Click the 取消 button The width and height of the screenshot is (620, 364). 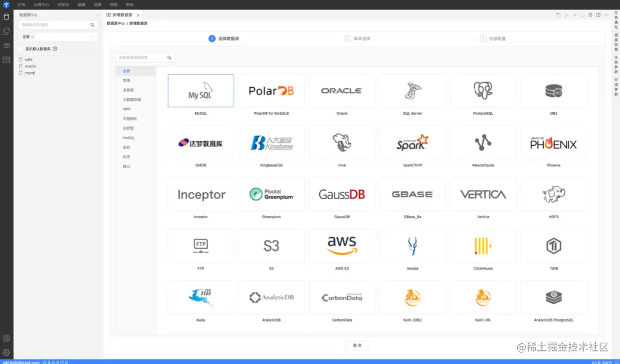[357, 346]
